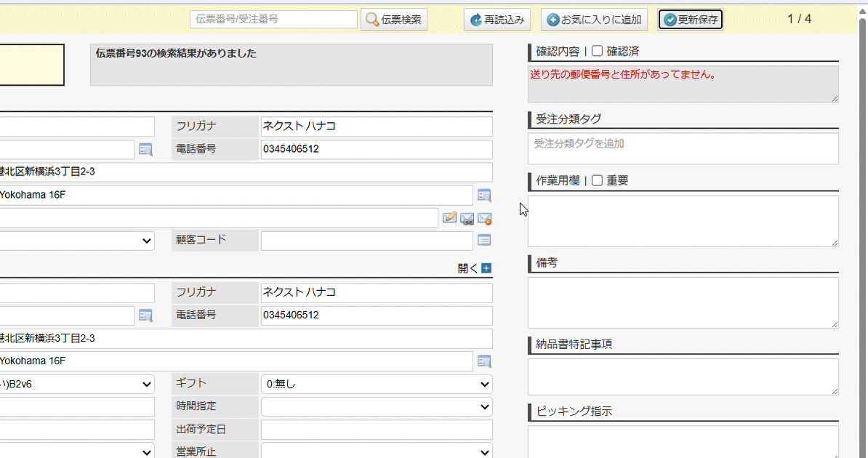This screenshot has height=458, width=868.
Task: Click lookup icon left of upper 電話番号
Action: click(x=145, y=150)
